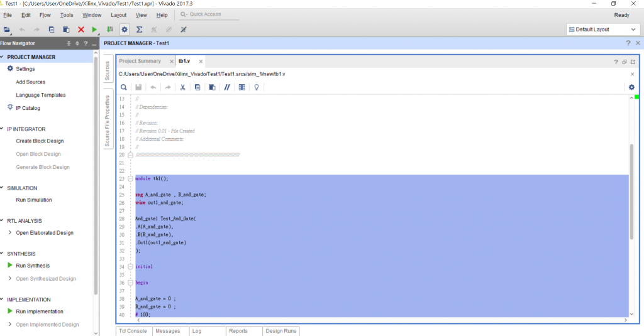Click the paste icon in main toolbar
The height and width of the screenshot is (336, 644).
coord(66,30)
